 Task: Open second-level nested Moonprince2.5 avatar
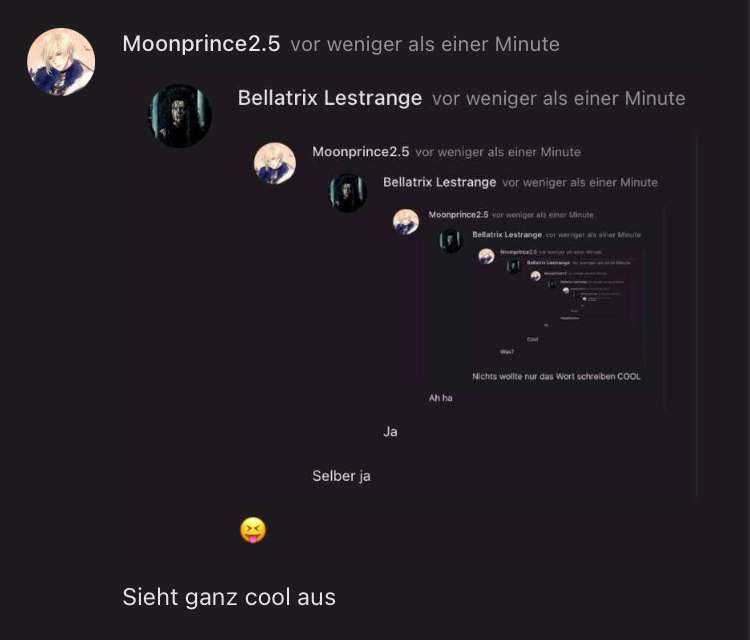click(x=275, y=163)
